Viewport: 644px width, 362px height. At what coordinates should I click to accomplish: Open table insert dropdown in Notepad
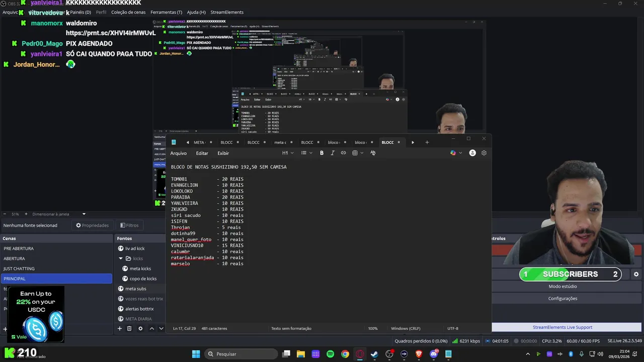358,153
